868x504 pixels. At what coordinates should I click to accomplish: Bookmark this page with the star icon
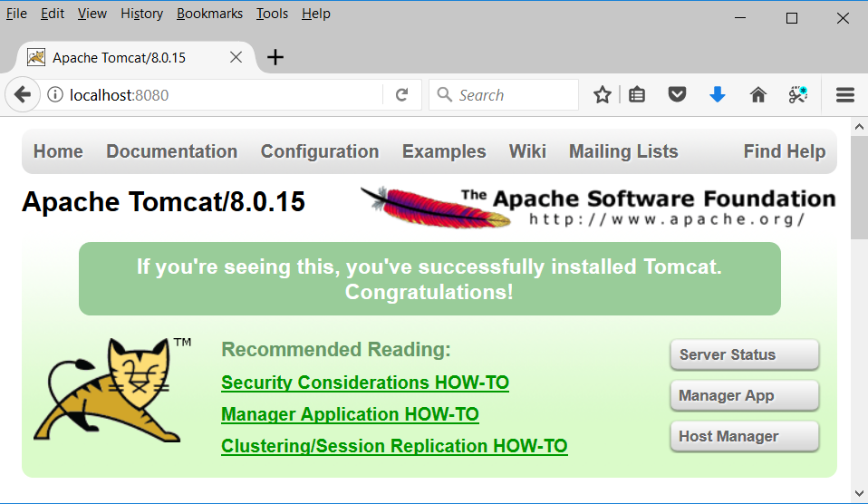pos(603,94)
